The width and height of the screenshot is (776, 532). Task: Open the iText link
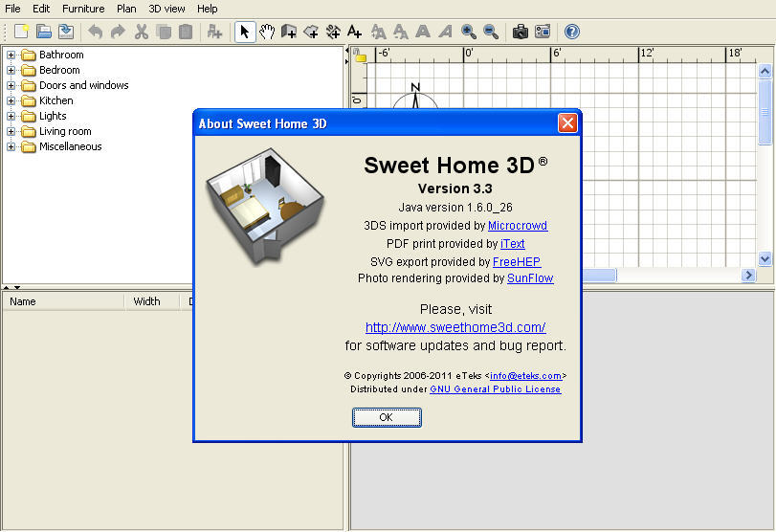tap(513, 244)
